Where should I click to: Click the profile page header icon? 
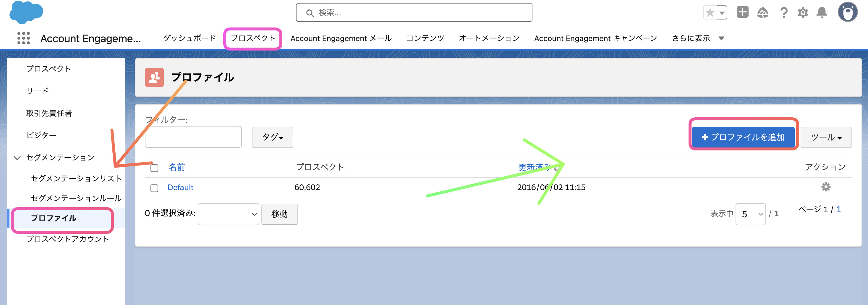coord(154,77)
